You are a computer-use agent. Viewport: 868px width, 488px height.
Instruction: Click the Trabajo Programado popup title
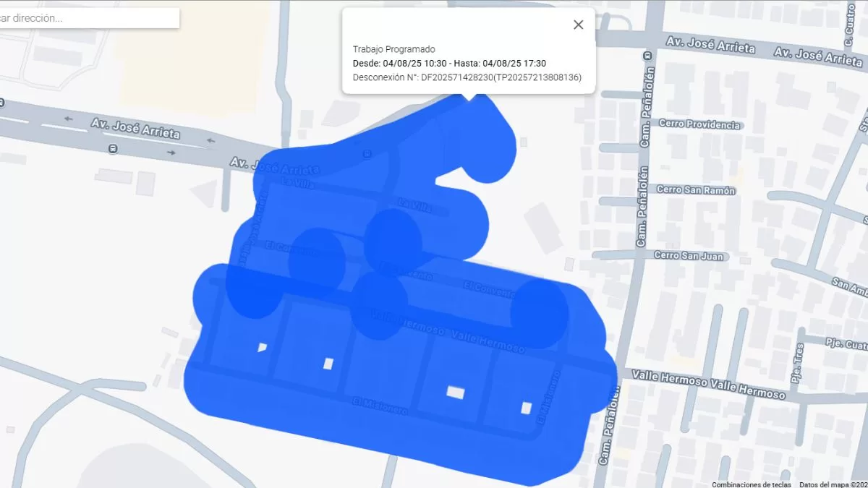click(393, 49)
